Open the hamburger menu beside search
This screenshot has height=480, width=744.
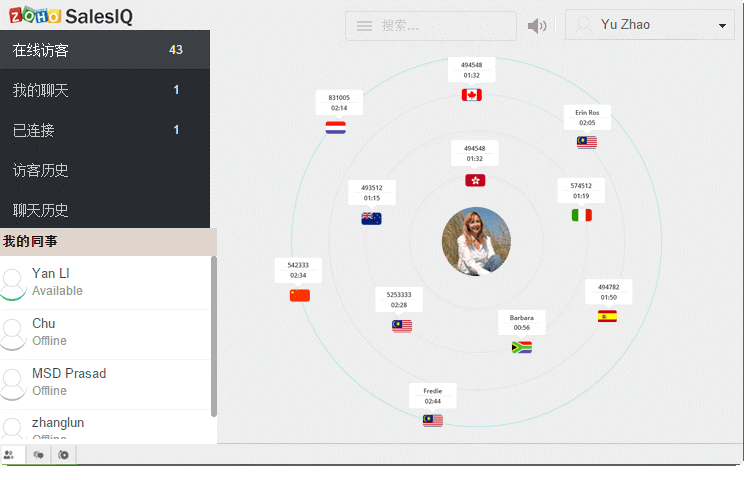pyautogui.click(x=364, y=26)
